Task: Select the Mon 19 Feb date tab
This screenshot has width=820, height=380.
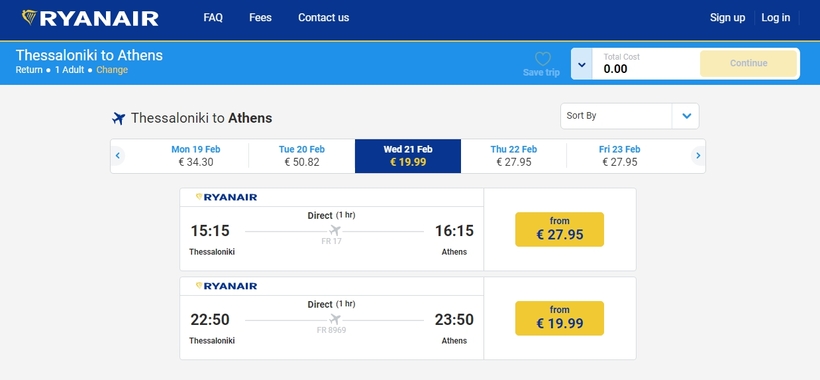Action: coord(196,156)
